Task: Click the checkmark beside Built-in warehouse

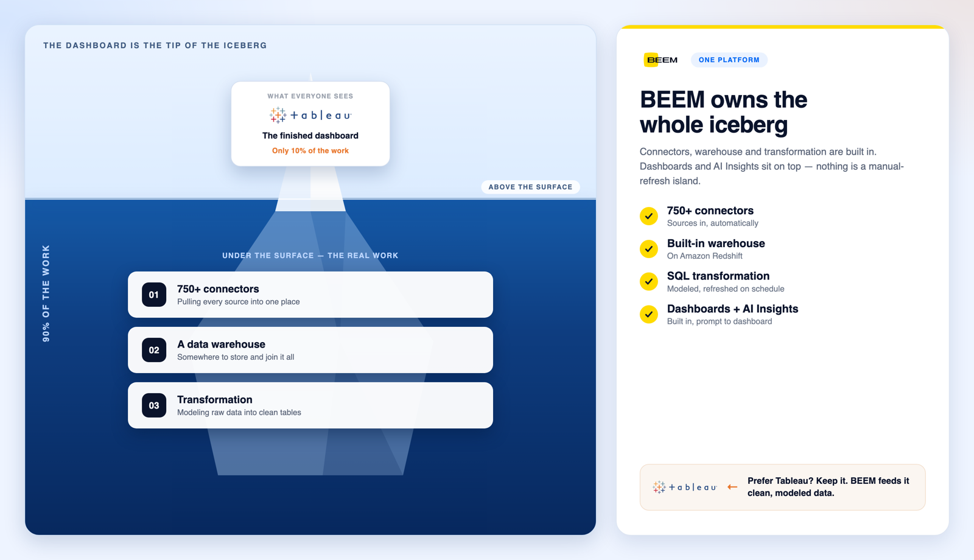Action: coord(649,249)
